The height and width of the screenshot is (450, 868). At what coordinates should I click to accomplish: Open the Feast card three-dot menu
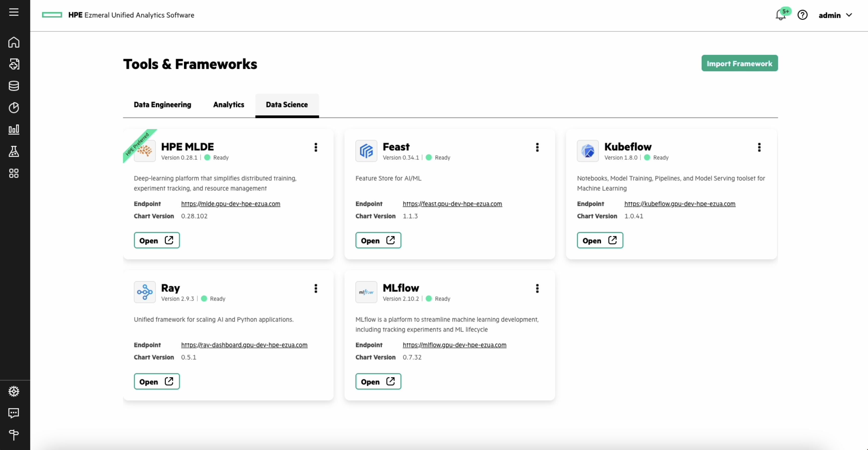click(537, 147)
